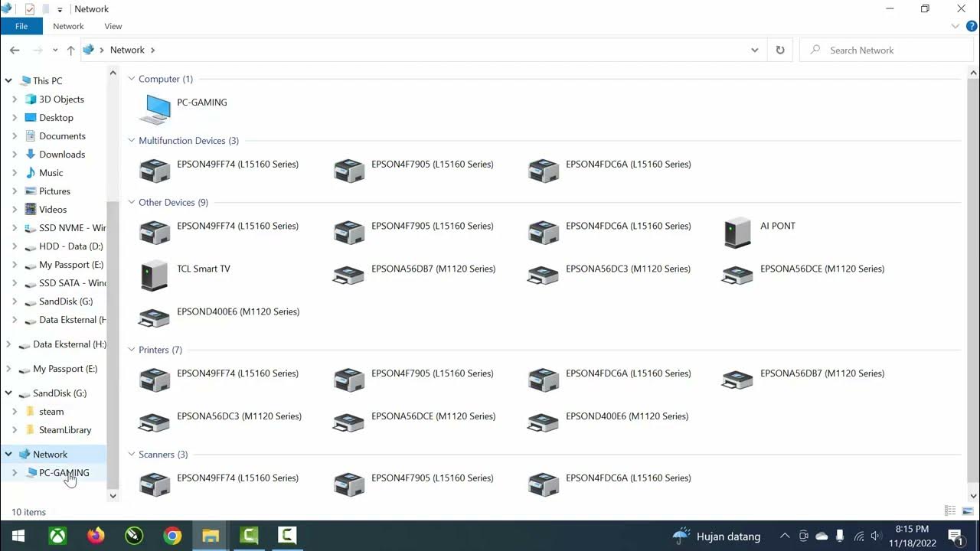This screenshot has height=551, width=980.
Task: Show hidden system tray icons
Action: click(x=785, y=536)
